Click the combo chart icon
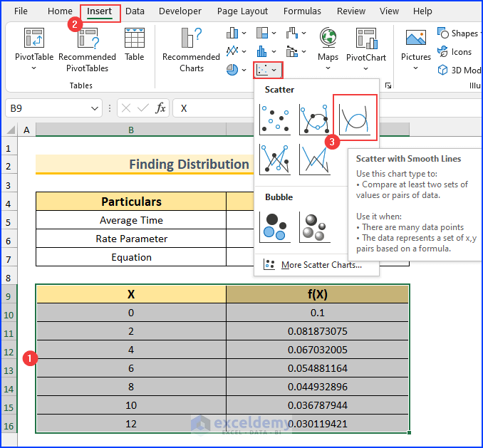This screenshot has height=448, width=483. click(292, 51)
